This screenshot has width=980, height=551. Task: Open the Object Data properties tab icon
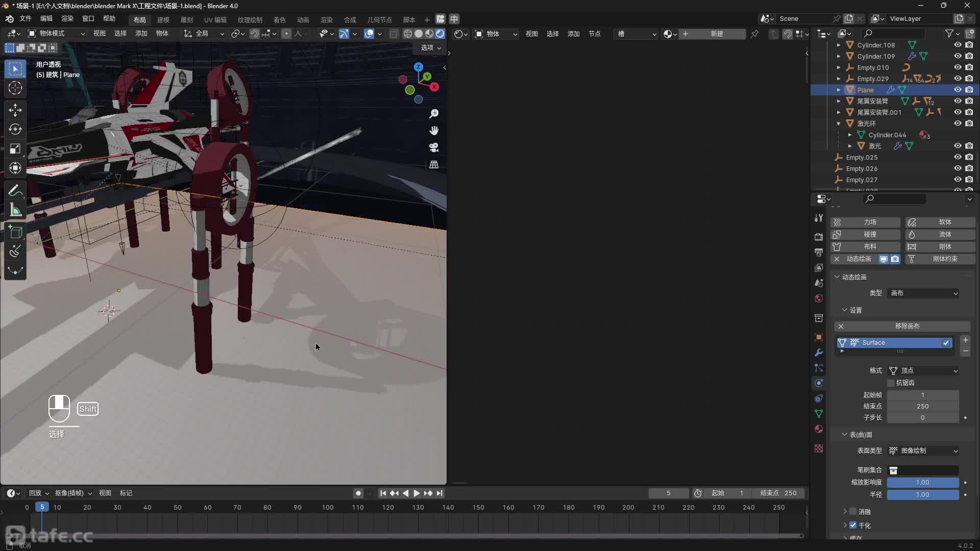coord(819,414)
